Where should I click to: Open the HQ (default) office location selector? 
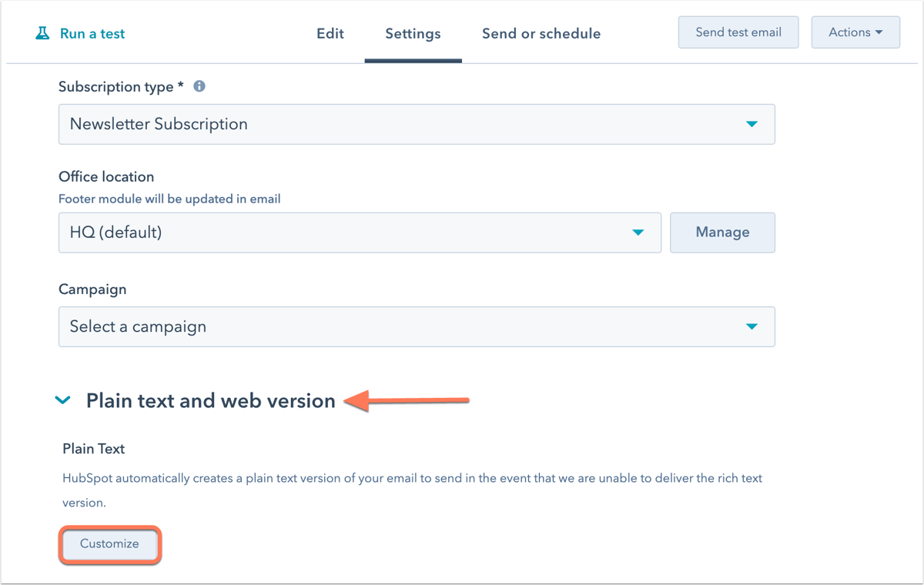[360, 232]
